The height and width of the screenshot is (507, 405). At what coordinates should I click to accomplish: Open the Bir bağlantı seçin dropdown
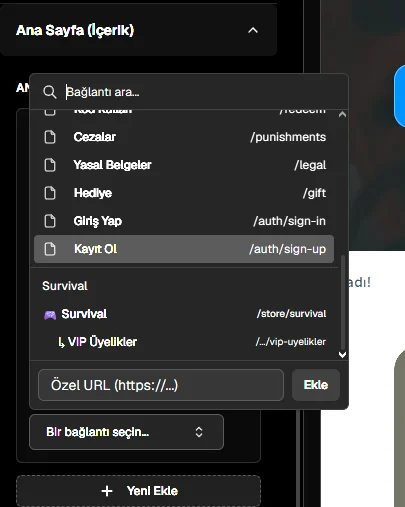[126, 432]
